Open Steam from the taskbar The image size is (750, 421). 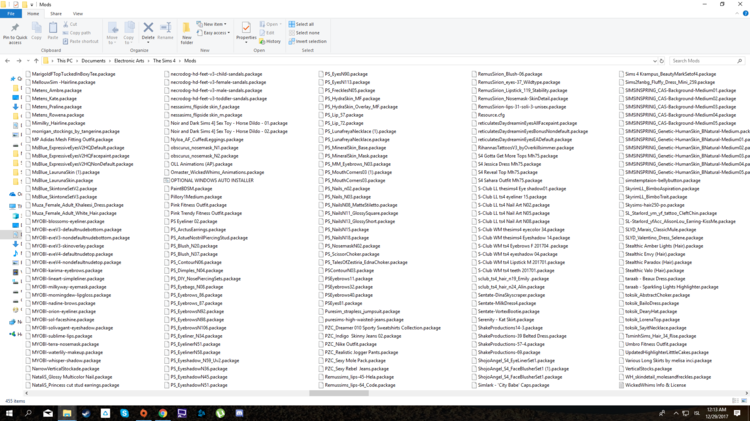[86, 413]
